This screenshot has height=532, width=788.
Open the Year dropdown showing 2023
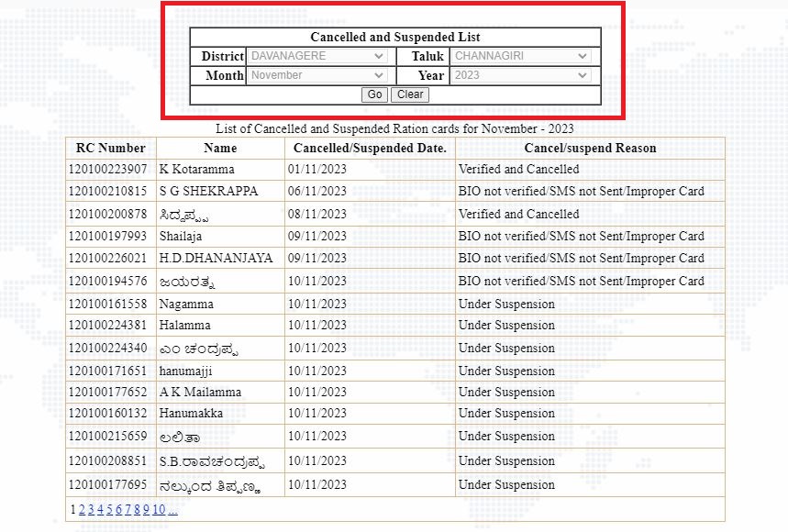tap(521, 75)
